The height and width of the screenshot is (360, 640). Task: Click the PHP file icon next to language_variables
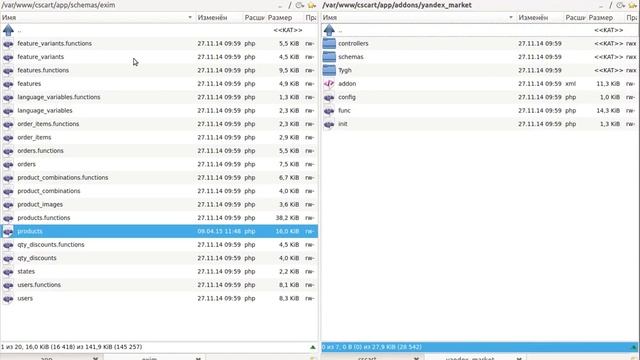pyautogui.click(x=8, y=111)
